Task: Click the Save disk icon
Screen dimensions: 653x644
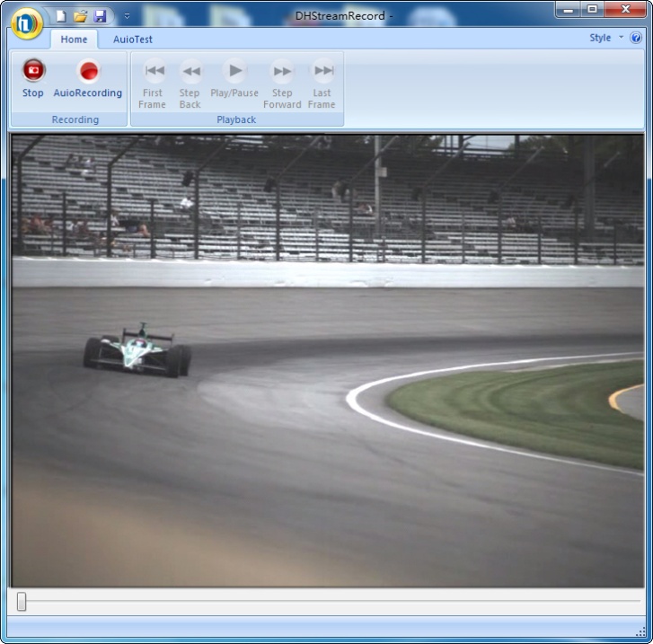Action: coord(100,16)
